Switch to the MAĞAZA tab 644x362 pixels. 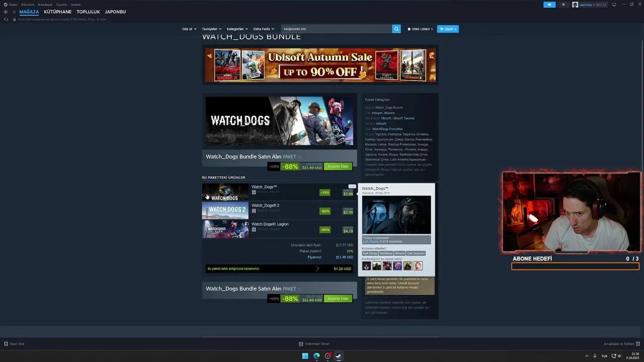click(29, 12)
